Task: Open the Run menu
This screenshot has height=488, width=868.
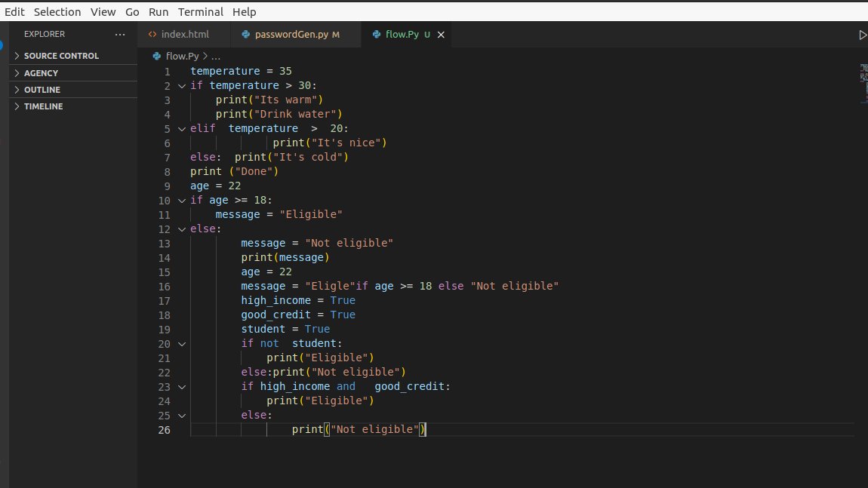Action: (159, 11)
